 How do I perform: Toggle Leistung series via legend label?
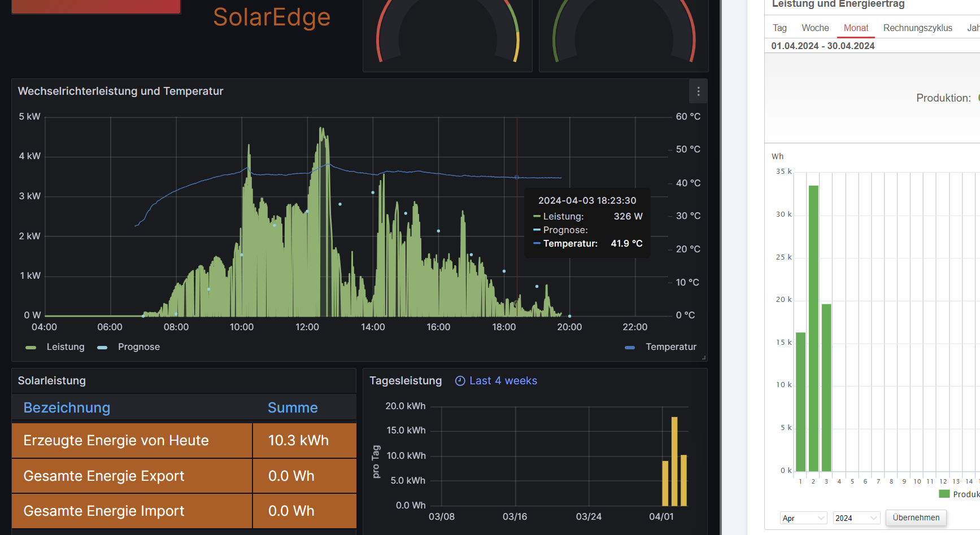(66, 347)
